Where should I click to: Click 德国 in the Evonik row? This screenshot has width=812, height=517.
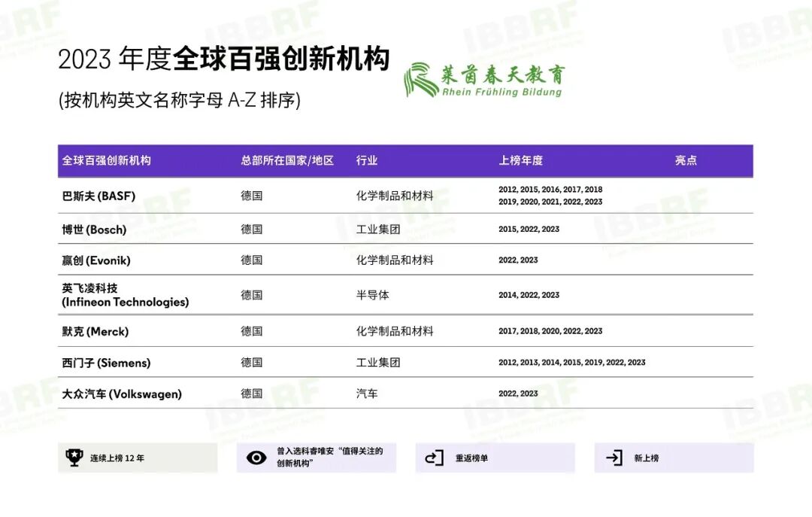(252, 260)
